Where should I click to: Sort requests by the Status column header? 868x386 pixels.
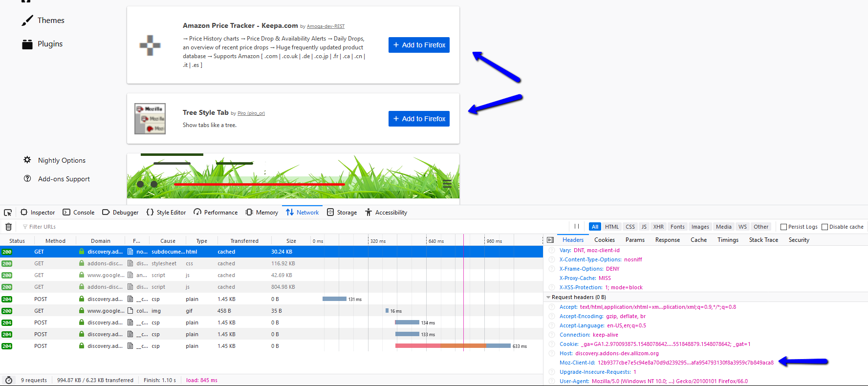17,241
